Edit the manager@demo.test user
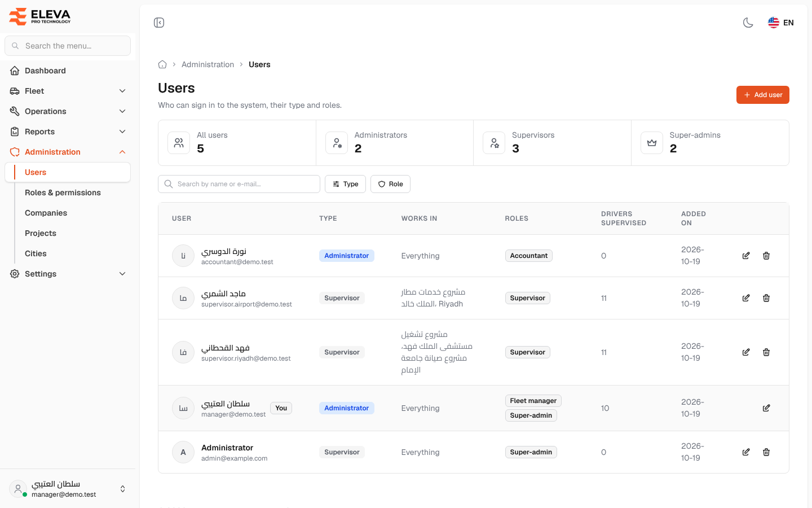 (x=766, y=408)
